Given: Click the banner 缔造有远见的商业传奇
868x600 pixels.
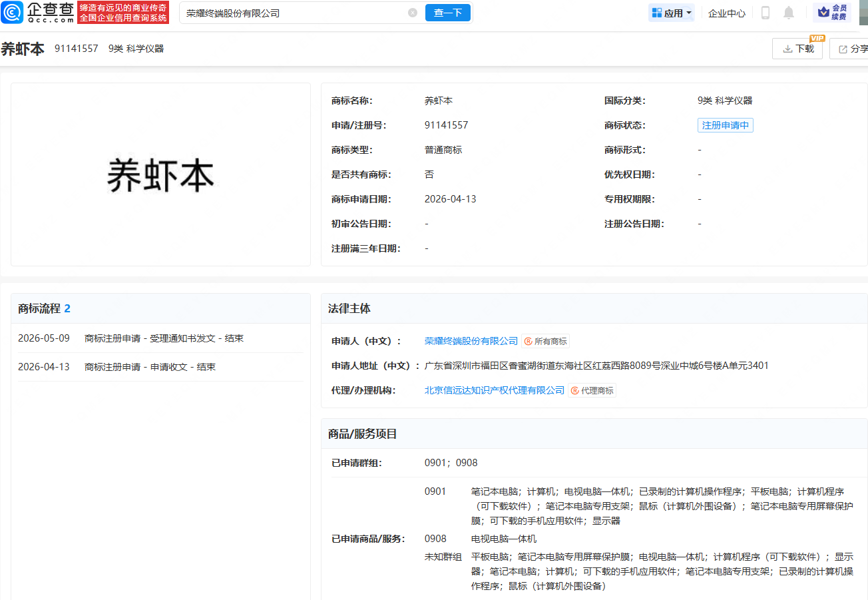Looking at the screenshot, I should pyautogui.click(x=123, y=13).
